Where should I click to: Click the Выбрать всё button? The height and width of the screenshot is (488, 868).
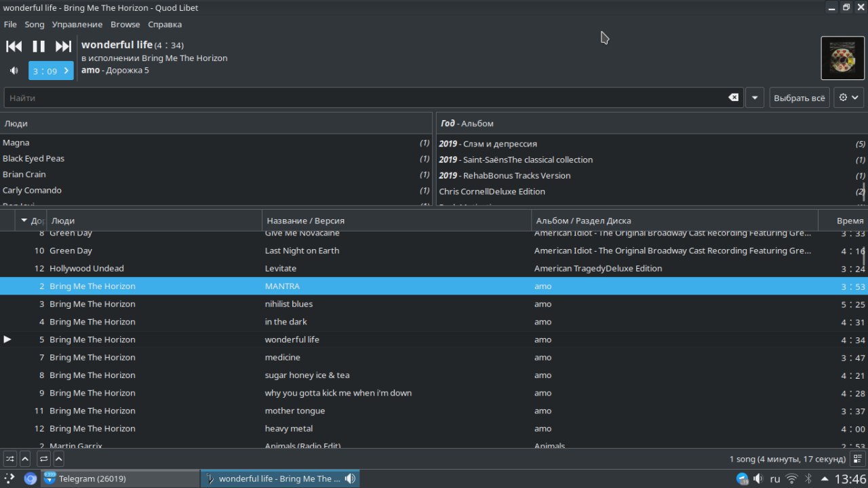pyautogui.click(x=799, y=98)
